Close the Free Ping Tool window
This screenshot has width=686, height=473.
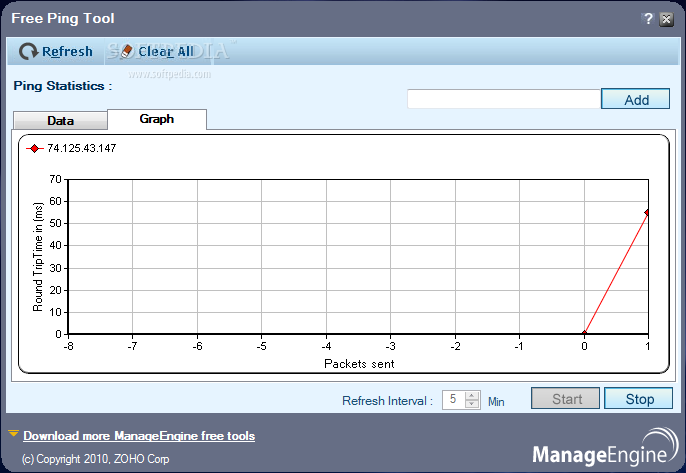666,19
